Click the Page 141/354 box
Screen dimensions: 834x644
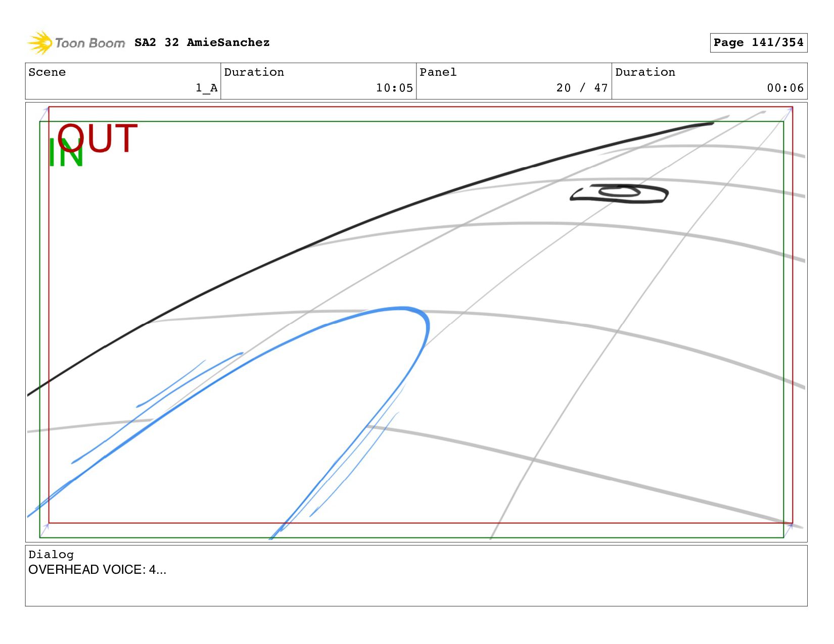coord(758,42)
